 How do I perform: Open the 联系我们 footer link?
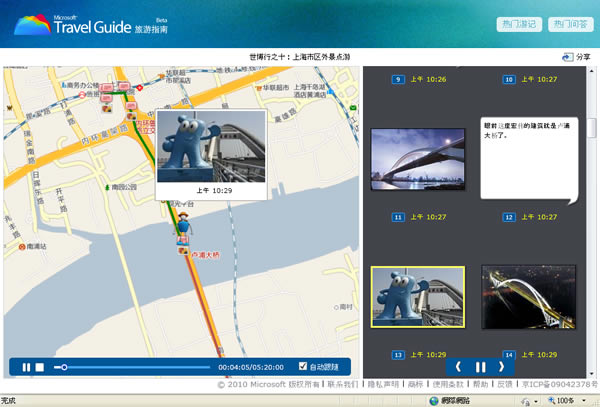tap(342, 384)
